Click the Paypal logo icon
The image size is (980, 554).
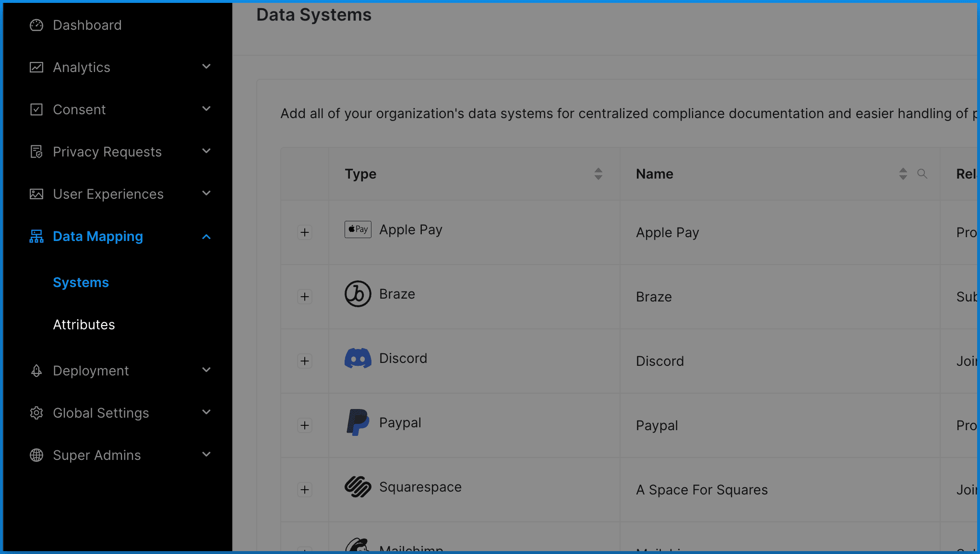pos(358,422)
